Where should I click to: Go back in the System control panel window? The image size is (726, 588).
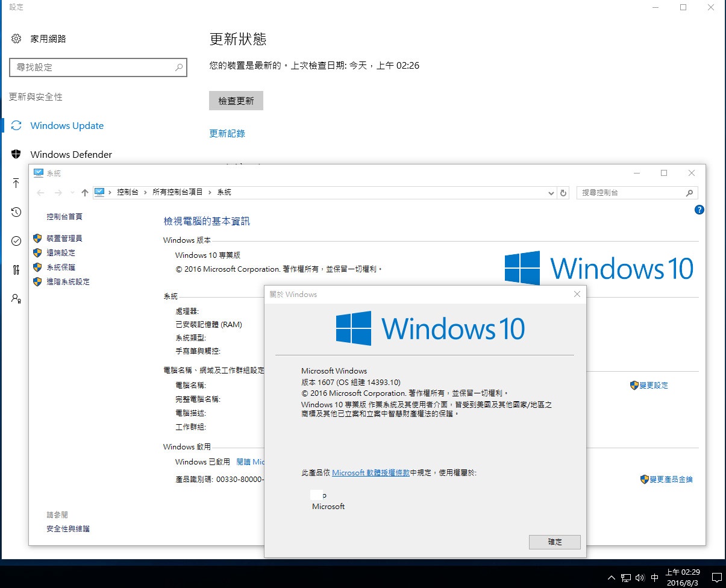click(x=41, y=193)
